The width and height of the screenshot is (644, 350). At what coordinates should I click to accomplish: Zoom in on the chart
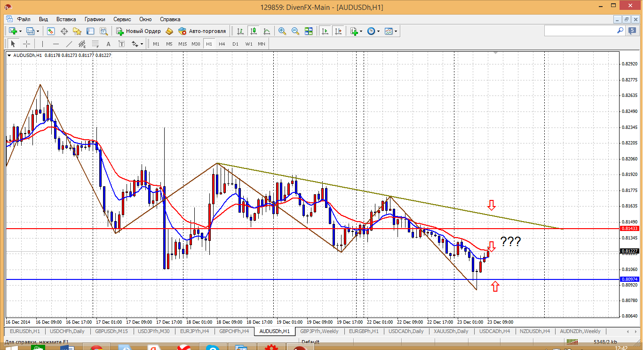tap(282, 31)
